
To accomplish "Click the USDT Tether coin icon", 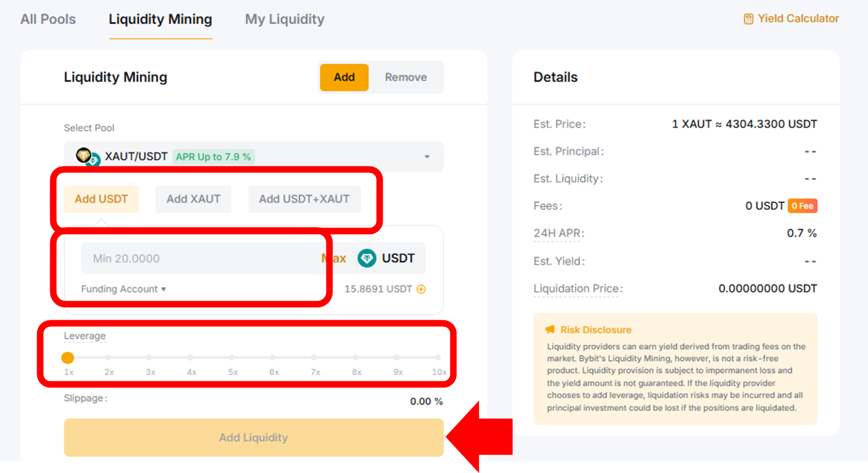I will (367, 258).
